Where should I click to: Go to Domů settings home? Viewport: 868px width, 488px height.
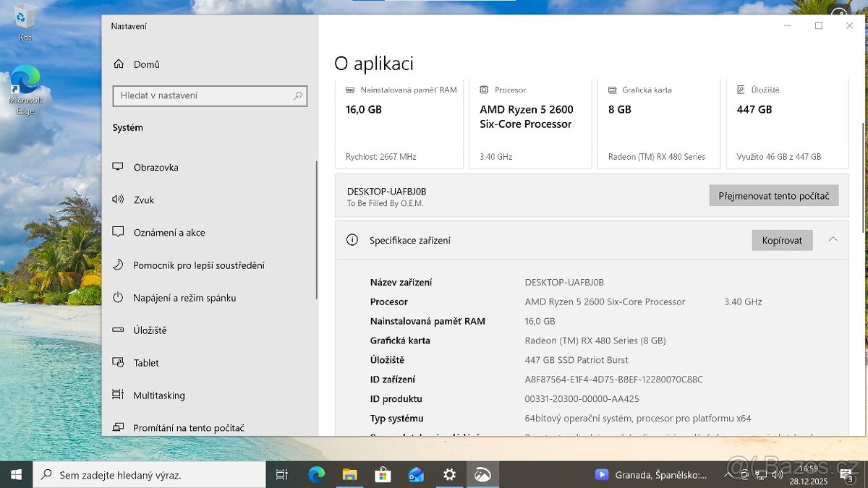click(x=146, y=64)
